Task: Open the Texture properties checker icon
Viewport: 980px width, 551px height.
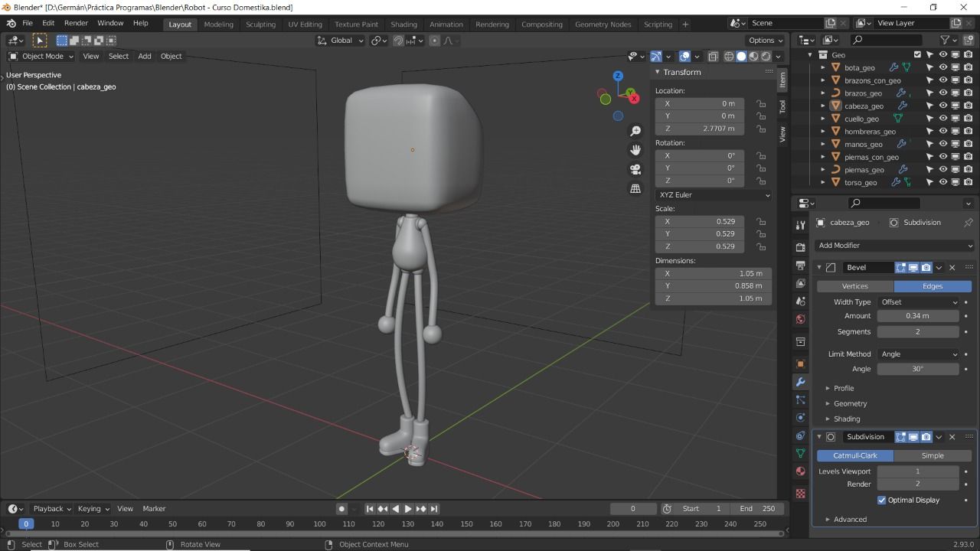Action: [x=801, y=494]
